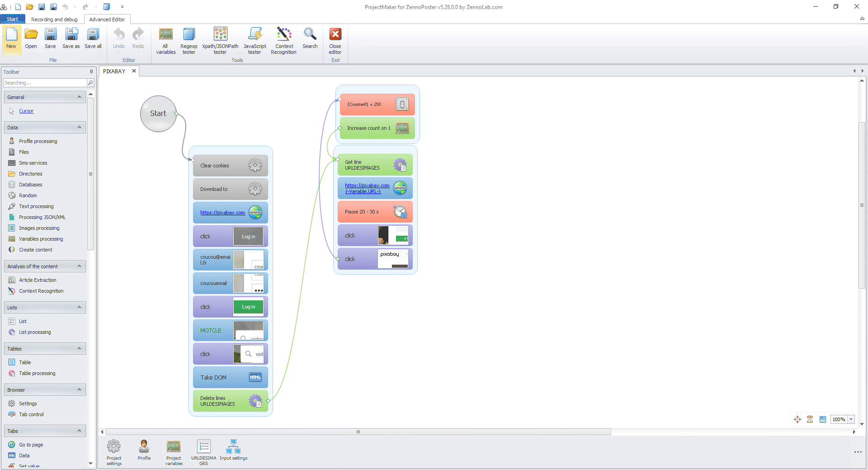Open the zoom percentage dropdown

[851, 419]
